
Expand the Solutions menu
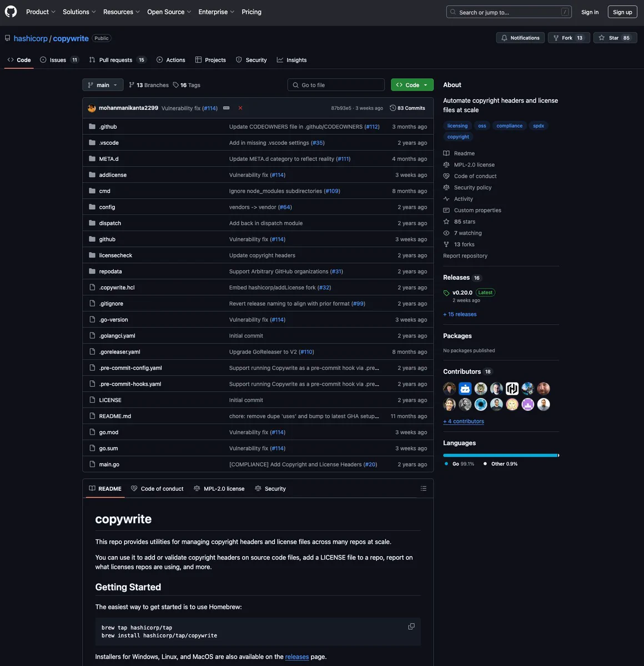79,12
